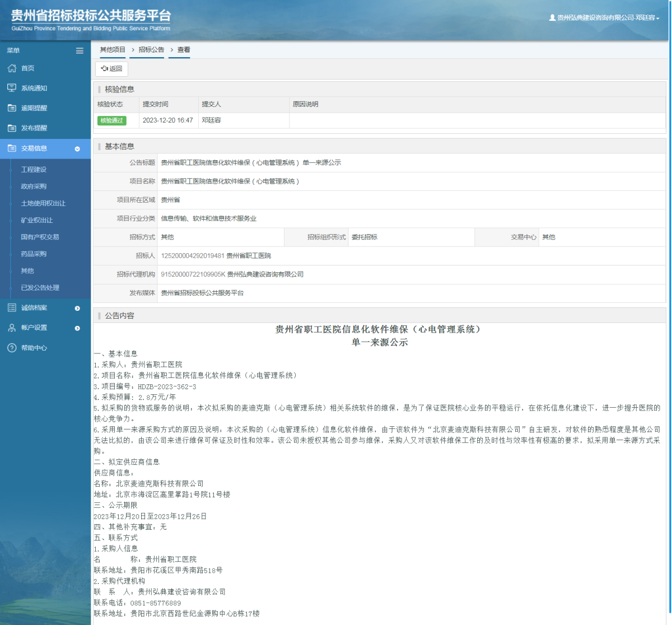The width and height of the screenshot is (672, 625).
Task: Click the 其他项目 breadcrumb link
Action: pyautogui.click(x=113, y=50)
